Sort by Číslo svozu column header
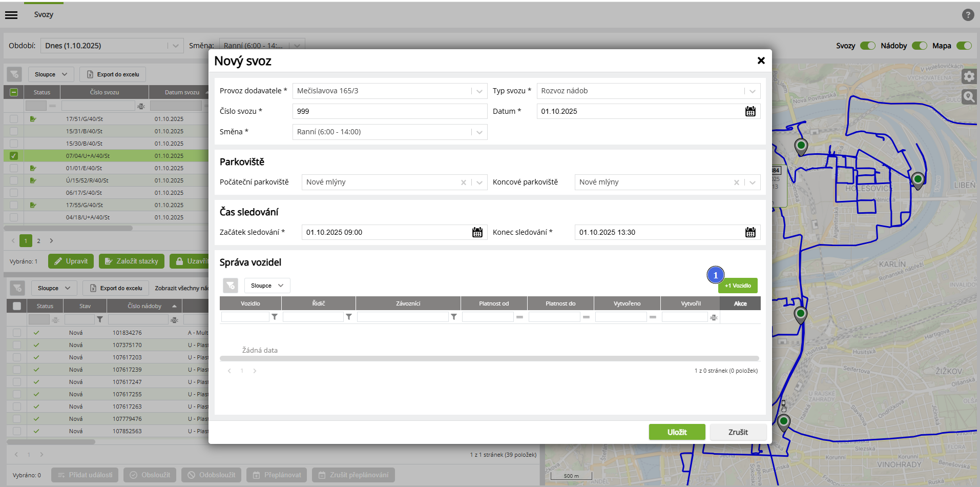Viewport: 980px width, 487px height. [105, 92]
